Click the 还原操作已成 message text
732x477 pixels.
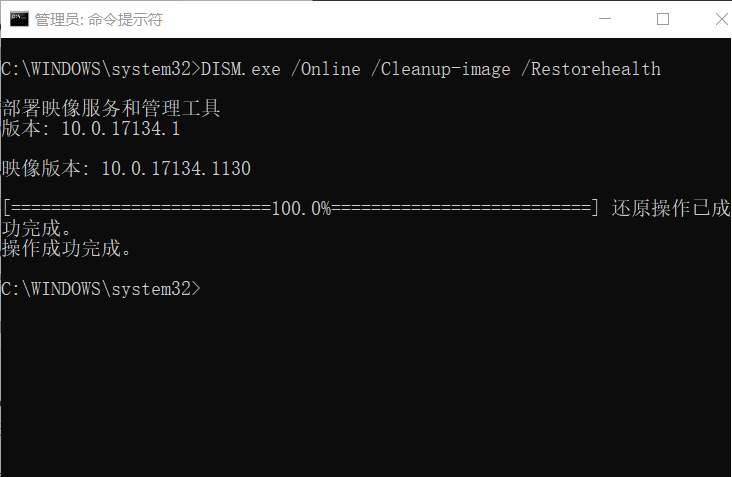point(670,208)
